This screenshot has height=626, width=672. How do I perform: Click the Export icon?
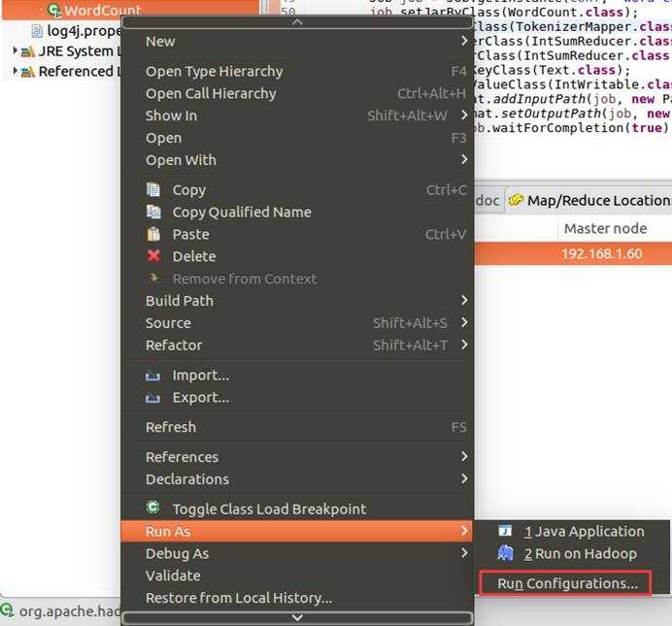tap(153, 398)
